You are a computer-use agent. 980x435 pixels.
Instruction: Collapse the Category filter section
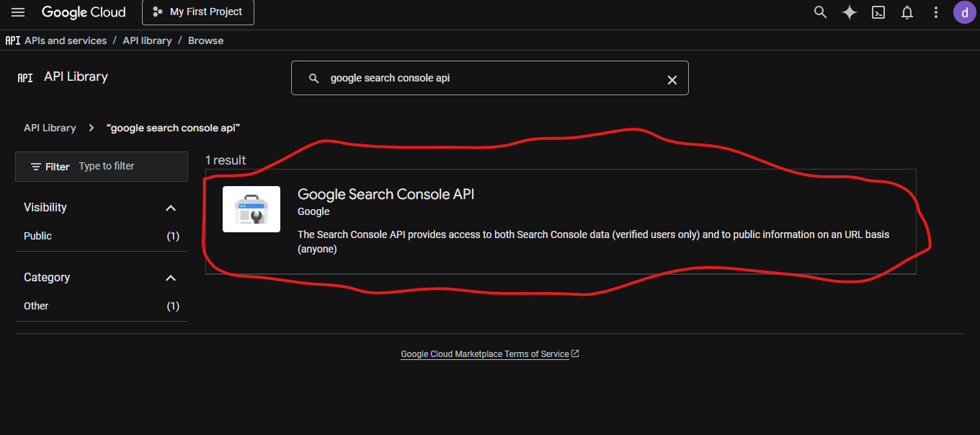point(171,278)
